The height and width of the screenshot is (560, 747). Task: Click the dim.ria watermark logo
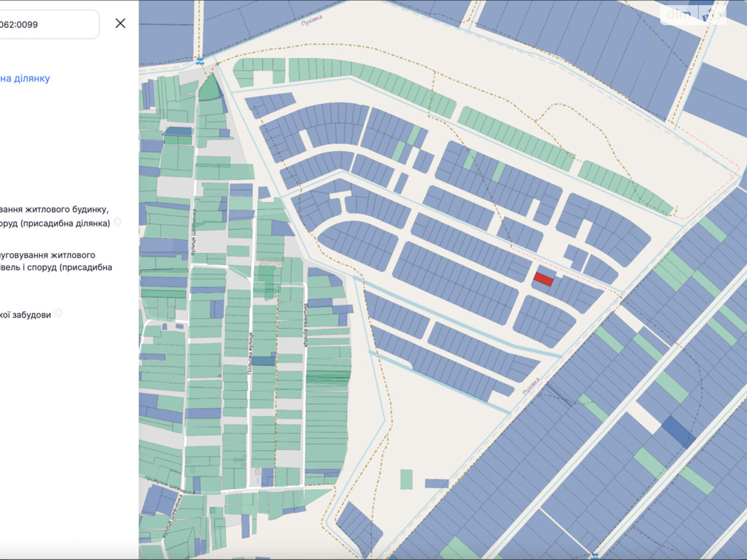pyautogui.click(x=693, y=15)
